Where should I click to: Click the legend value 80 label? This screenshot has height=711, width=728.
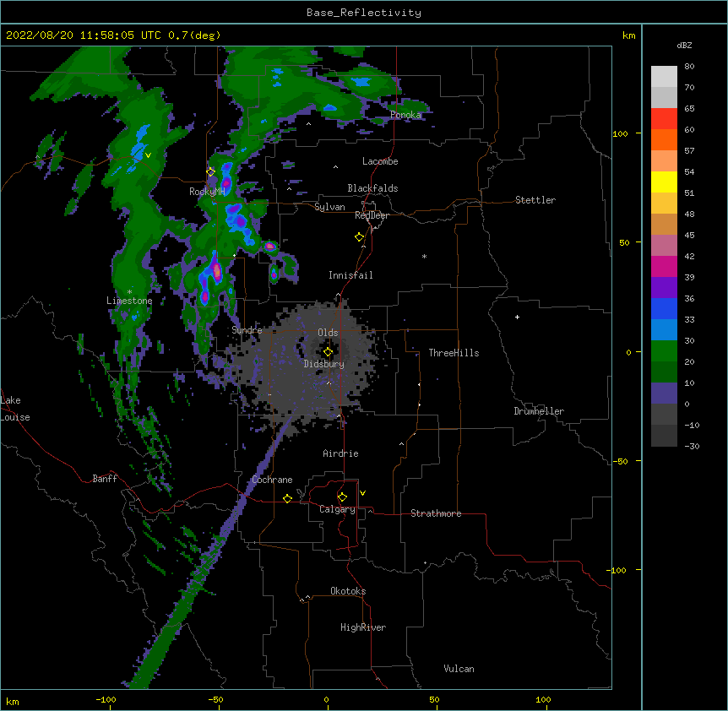[x=689, y=67]
